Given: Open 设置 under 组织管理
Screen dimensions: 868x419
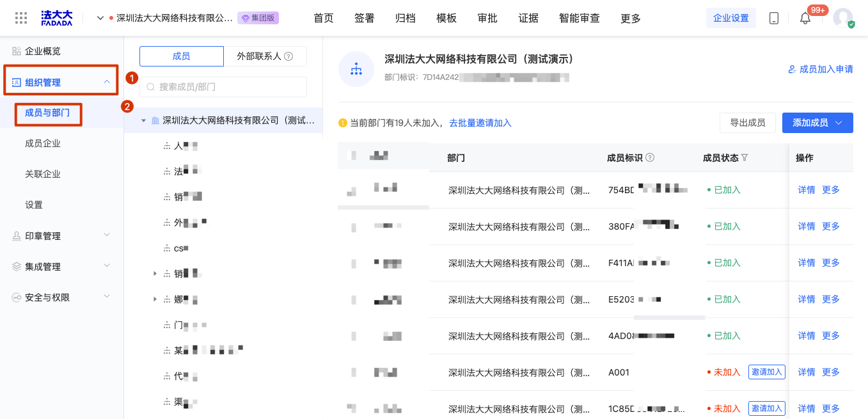Looking at the screenshot, I should (34, 205).
